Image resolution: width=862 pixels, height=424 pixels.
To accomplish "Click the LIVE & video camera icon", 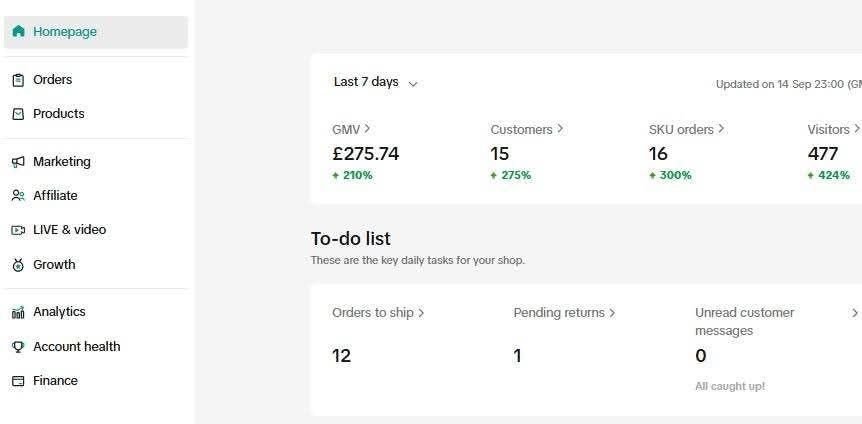I will 18,230.
